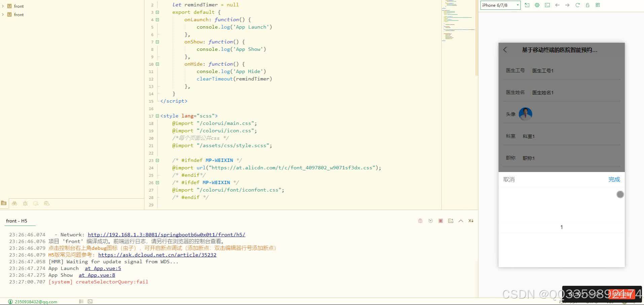Viewport: 644px width, 305px height.
Task: Collapse the console panel with up arrow
Action: click(461, 221)
